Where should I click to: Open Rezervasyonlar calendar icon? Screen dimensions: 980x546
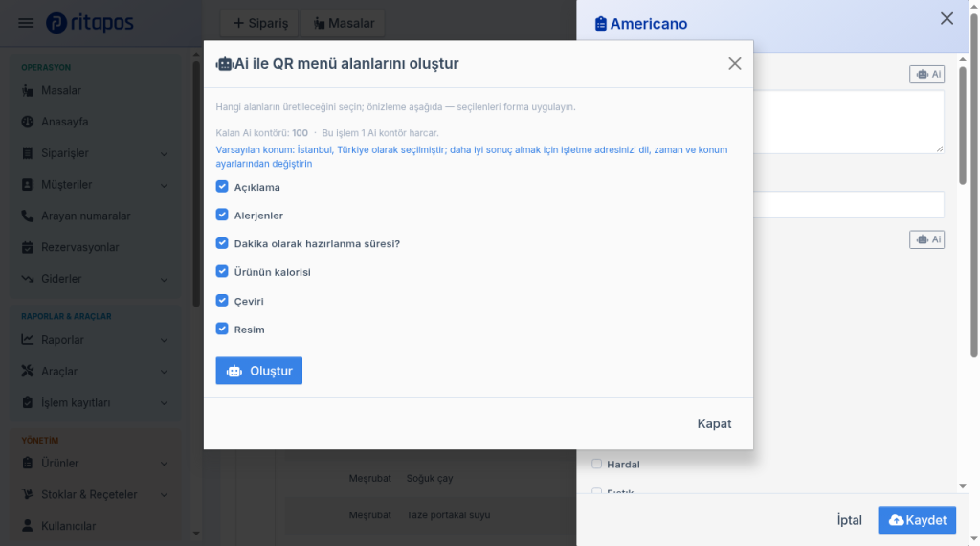[x=28, y=247]
